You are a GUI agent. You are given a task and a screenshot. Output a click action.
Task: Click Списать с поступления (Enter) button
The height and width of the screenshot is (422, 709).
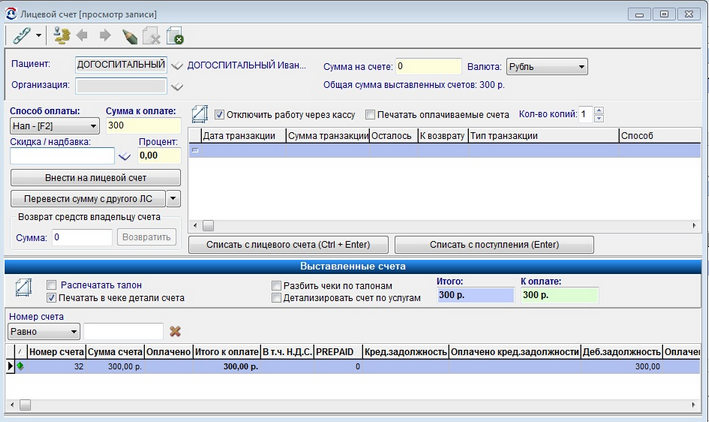[x=494, y=245]
